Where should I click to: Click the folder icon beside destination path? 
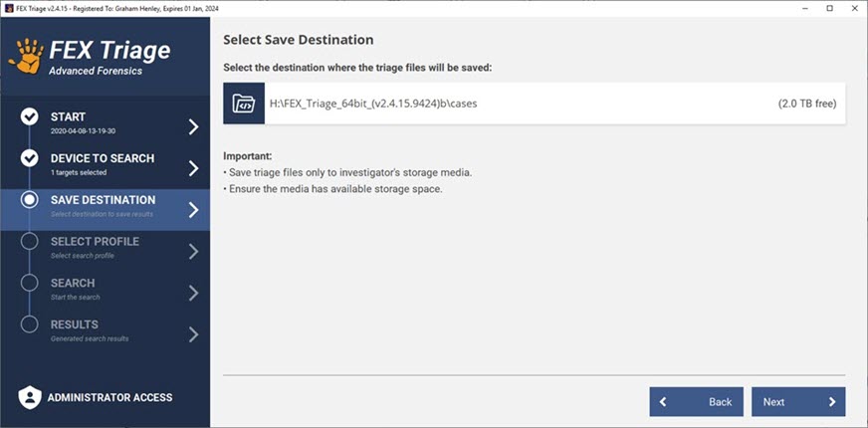tap(244, 104)
